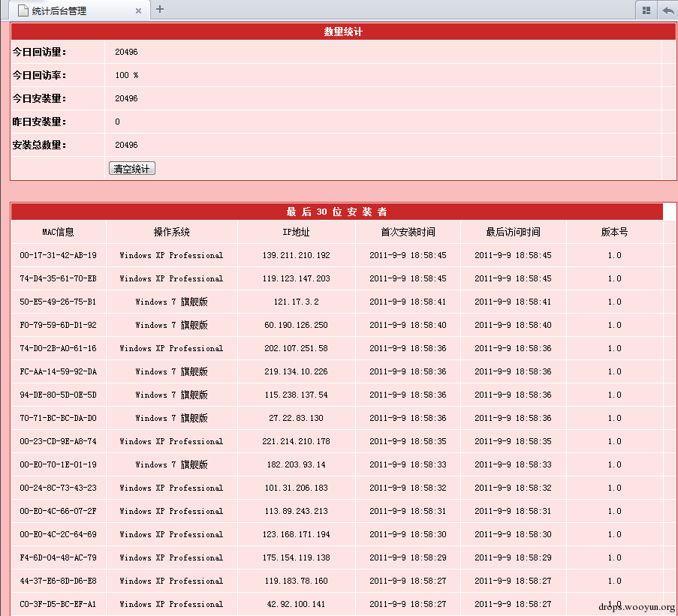
Task: Click the MAC信息 column header
Action: tap(59, 232)
